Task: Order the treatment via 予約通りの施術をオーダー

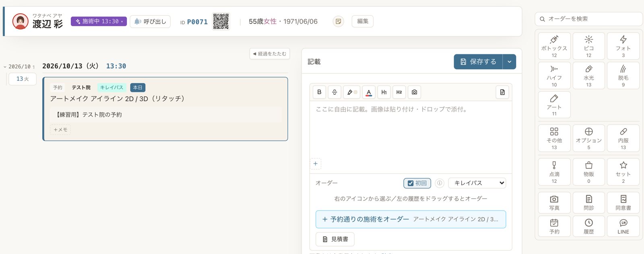Action: pyautogui.click(x=411, y=219)
